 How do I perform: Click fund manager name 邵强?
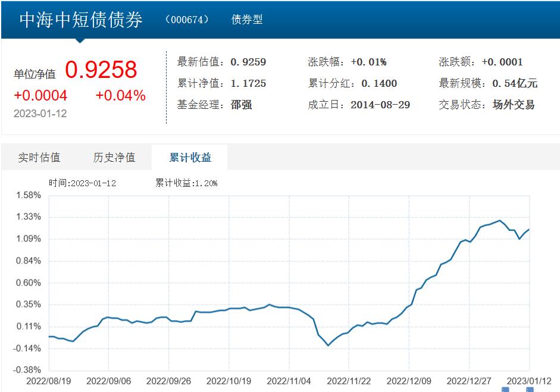[242, 105]
